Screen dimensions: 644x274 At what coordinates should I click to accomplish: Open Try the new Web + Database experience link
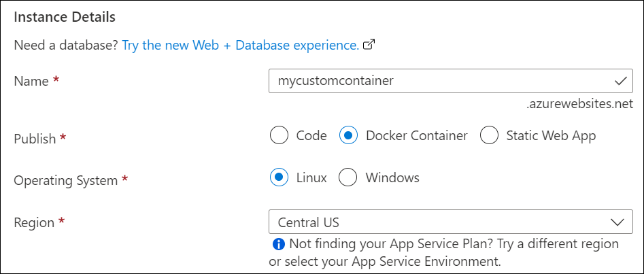point(240,46)
